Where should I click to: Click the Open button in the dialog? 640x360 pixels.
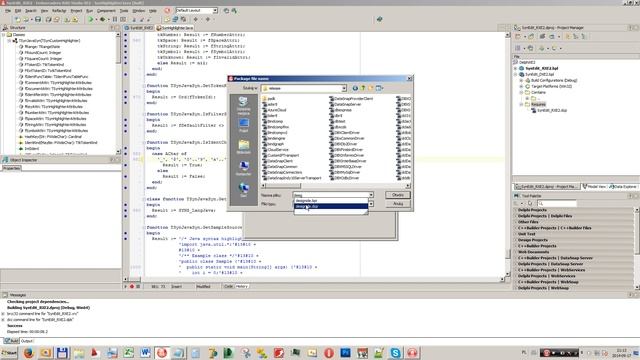(398, 195)
